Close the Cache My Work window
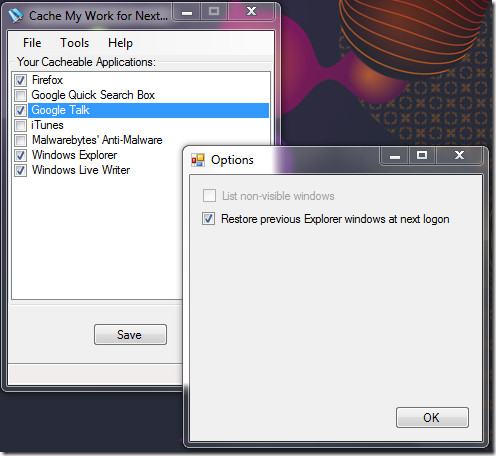The height and width of the screenshot is (456, 496). (251, 12)
